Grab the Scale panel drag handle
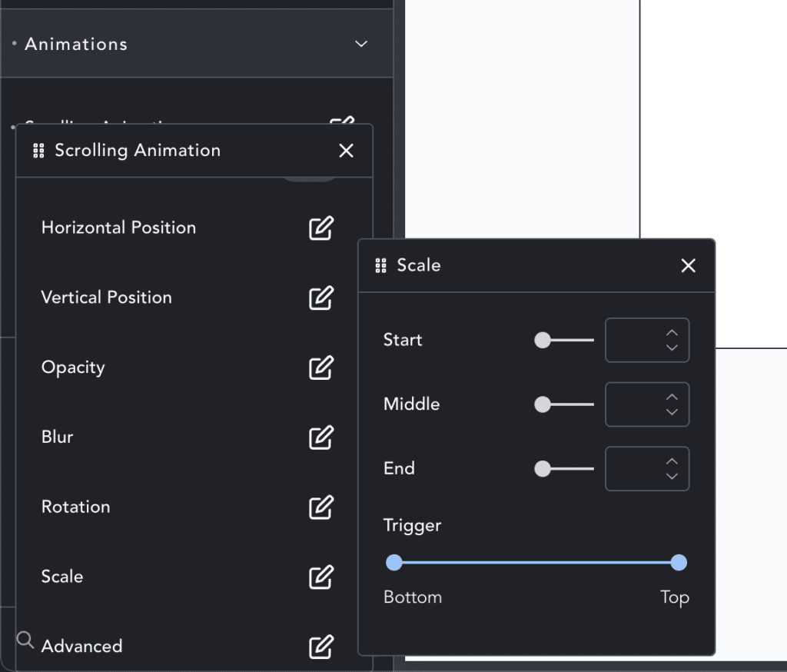 point(381,265)
